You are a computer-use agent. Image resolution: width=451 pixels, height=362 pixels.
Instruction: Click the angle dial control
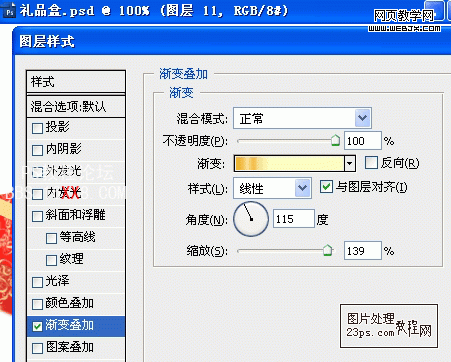[x=251, y=219]
